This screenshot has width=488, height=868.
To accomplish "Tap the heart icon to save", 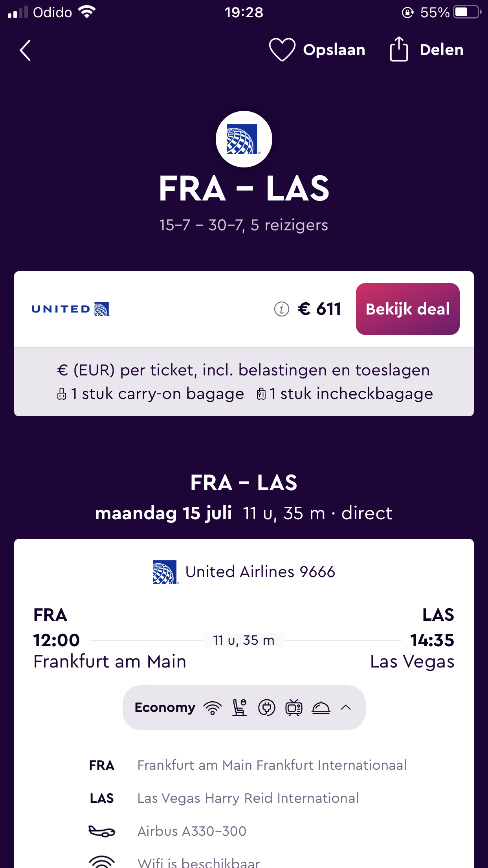I will pyautogui.click(x=282, y=50).
